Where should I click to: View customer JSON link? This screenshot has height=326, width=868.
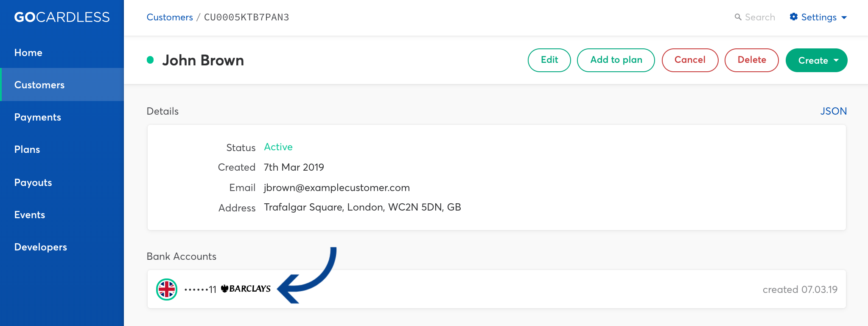click(x=833, y=111)
